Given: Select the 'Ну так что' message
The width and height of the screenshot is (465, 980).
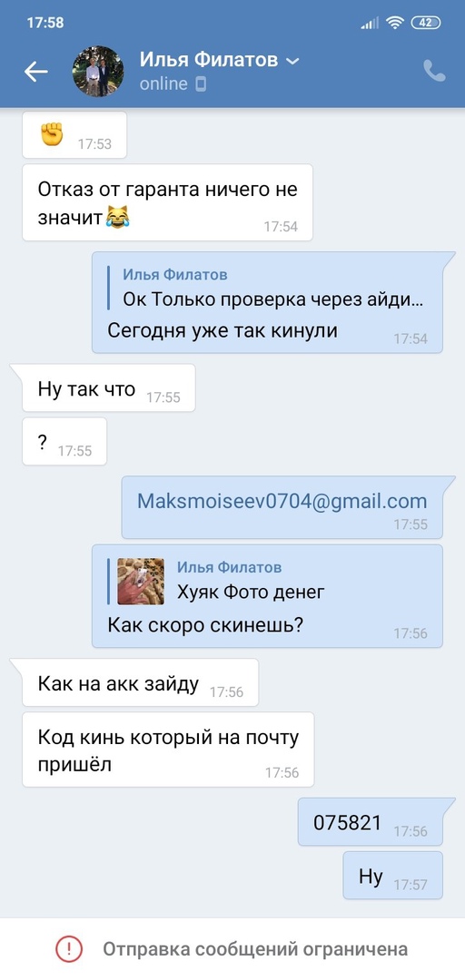Looking at the screenshot, I should [108, 388].
